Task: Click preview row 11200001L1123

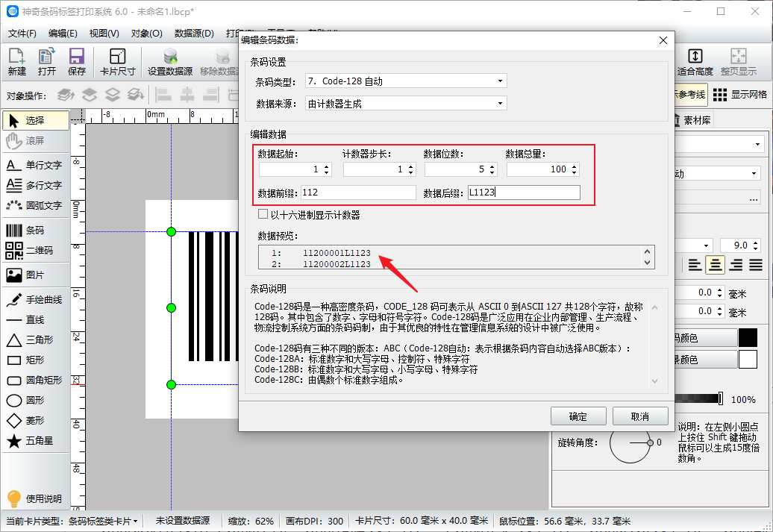Action: 337,253
